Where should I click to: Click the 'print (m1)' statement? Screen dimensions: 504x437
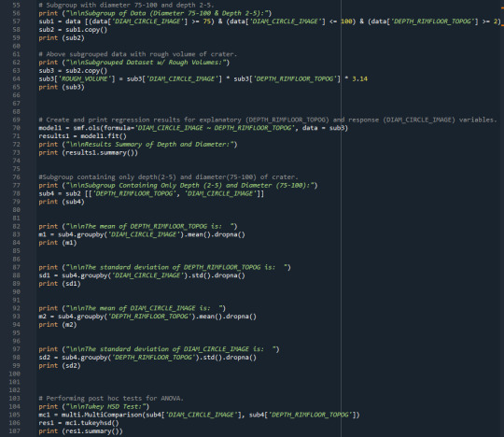58,243
